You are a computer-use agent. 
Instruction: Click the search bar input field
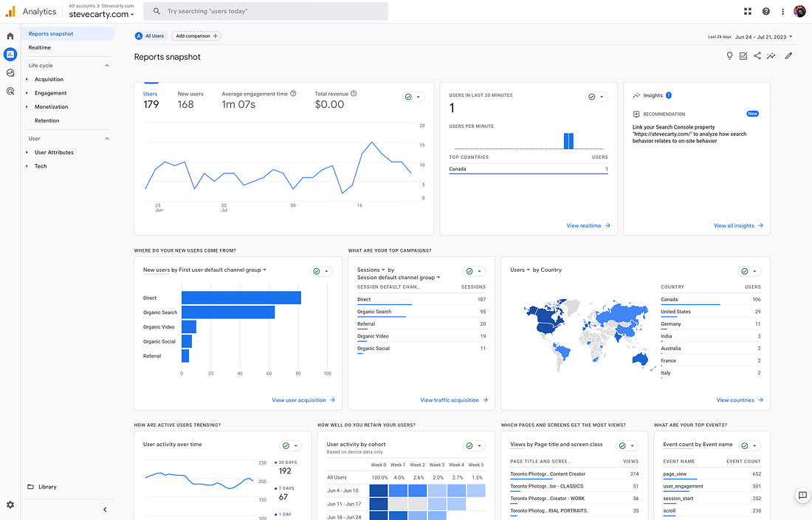click(265, 11)
